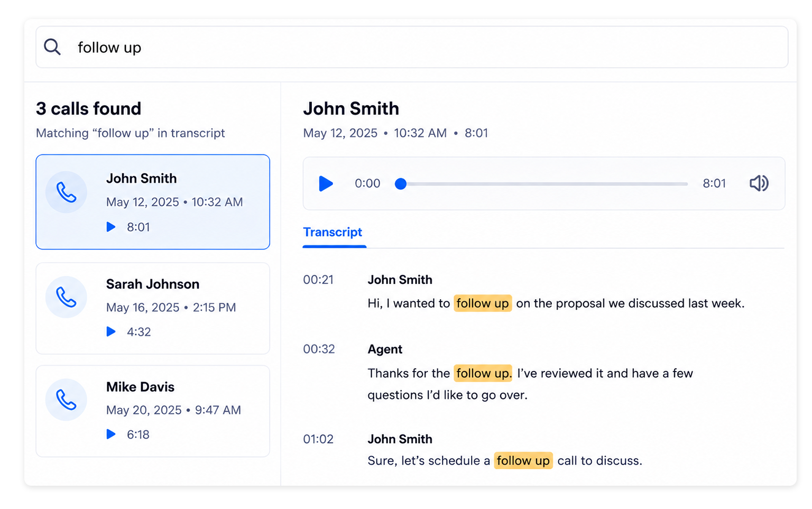Click the 8:01 total duration in player
Viewport: 812px width, 509px height.
click(714, 183)
